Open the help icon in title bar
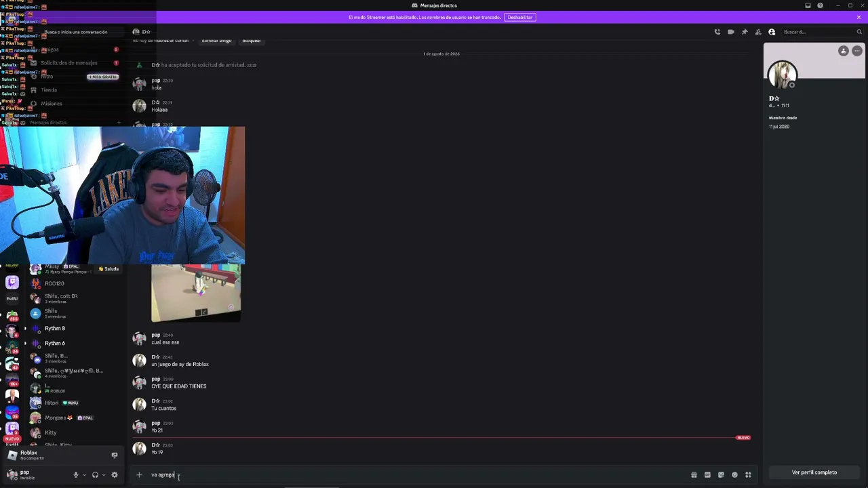The image size is (868, 488). (x=820, y=5)
